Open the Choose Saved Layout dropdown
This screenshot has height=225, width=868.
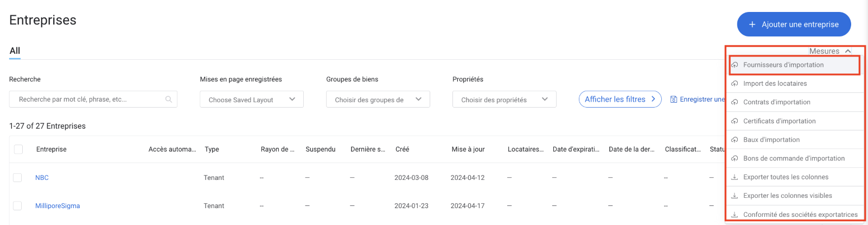(252, 99)
